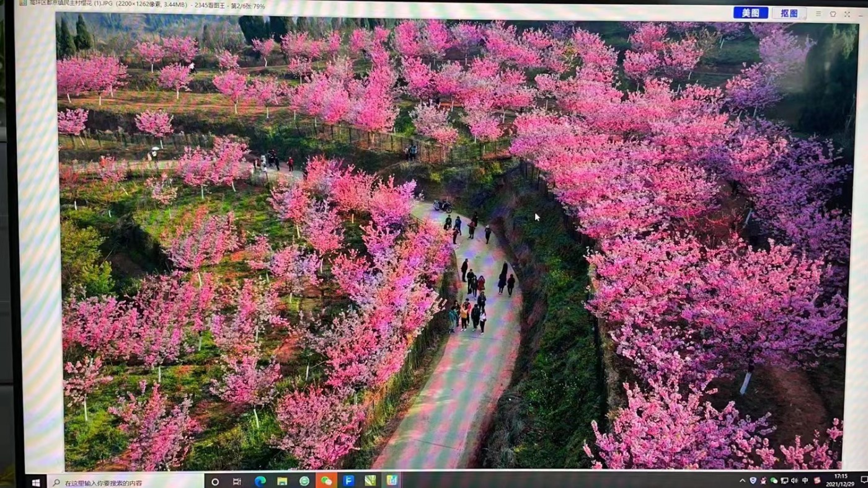The height and width of the screenshot is (488, 868).
Task: Open the green striped app taskbar icon
Action: [x=370, y=481]
